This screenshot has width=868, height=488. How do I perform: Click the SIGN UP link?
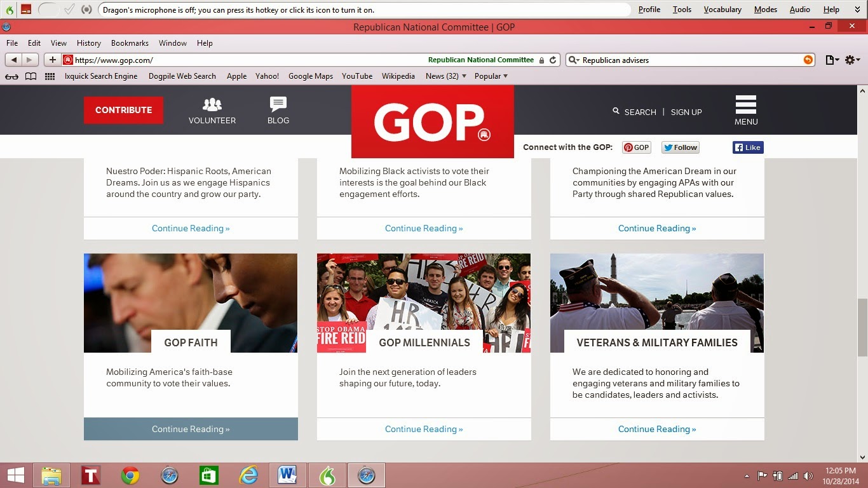tap(686, 112)
